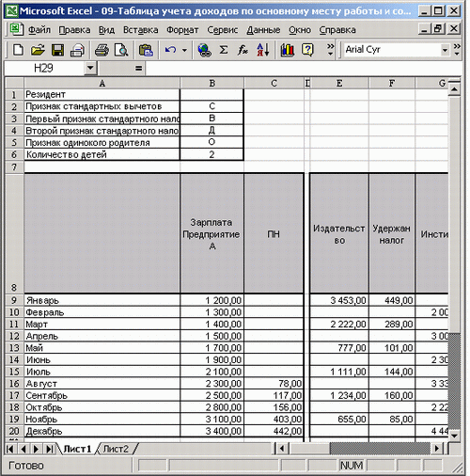Open the Name Box dropdown arrow
The height and width of the screenshot is (476, 470).
point(90,68)
